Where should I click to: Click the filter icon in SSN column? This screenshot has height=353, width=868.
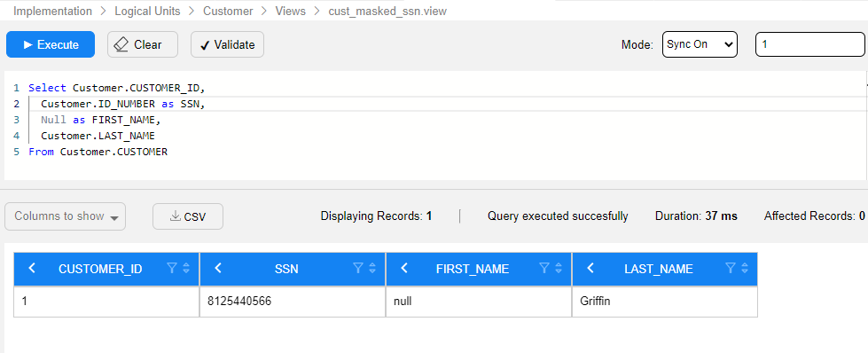coord(358,268)
